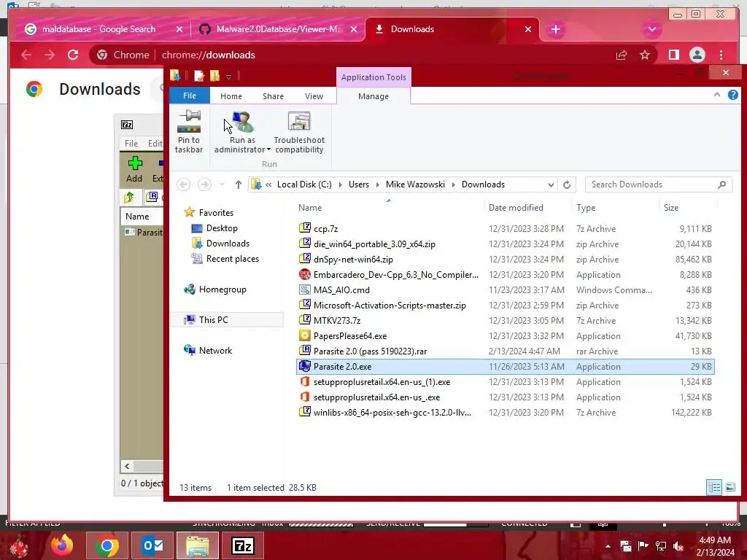Click New folder quick access icon
This screenshot has height=560, width=747.
pyautogui.click(x=215, y=76)
